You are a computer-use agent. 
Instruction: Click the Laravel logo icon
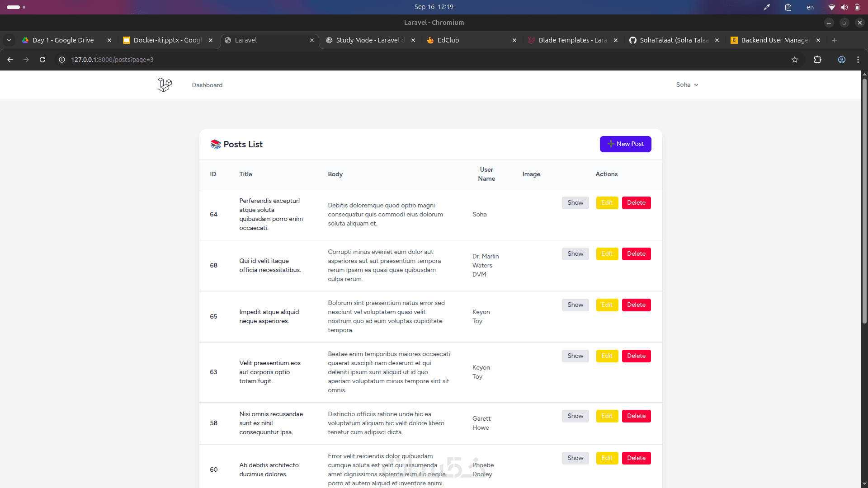165,84
